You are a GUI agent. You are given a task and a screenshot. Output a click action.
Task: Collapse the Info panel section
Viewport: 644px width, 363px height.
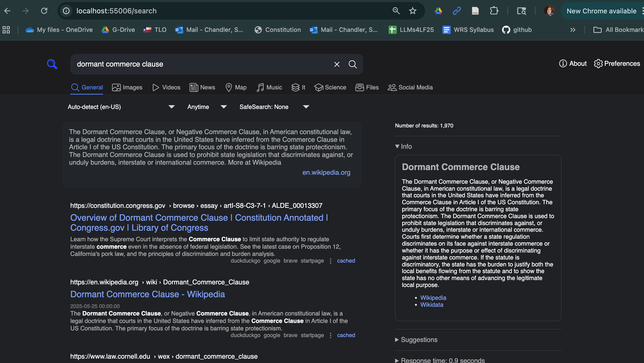(x=403, y=146)
